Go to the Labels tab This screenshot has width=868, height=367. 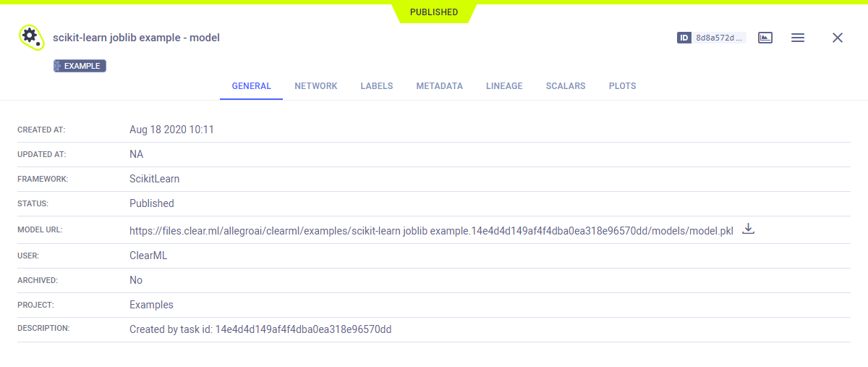pos(376,86)
